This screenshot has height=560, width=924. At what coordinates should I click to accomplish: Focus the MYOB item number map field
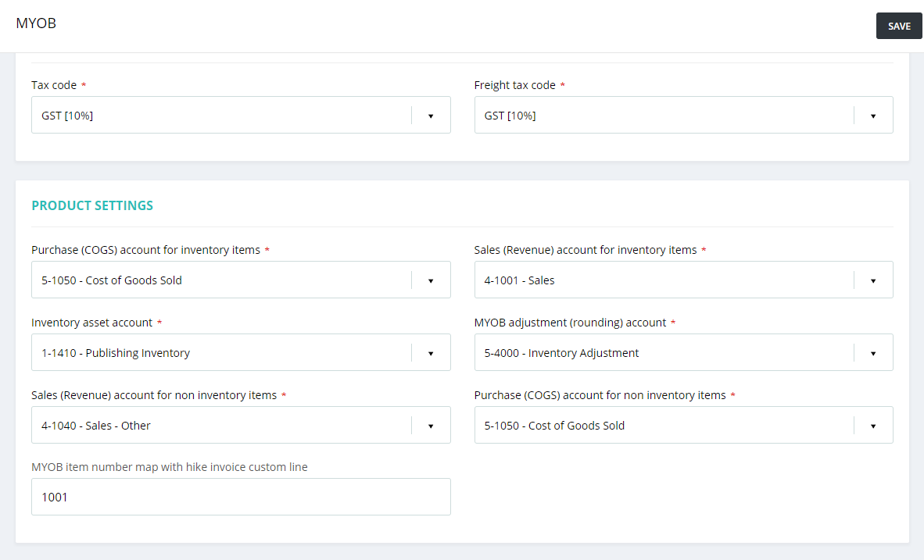coord(241,497)
